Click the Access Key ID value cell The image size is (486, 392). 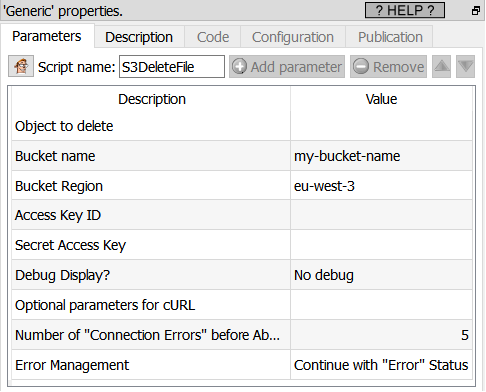tap(381, 215)
